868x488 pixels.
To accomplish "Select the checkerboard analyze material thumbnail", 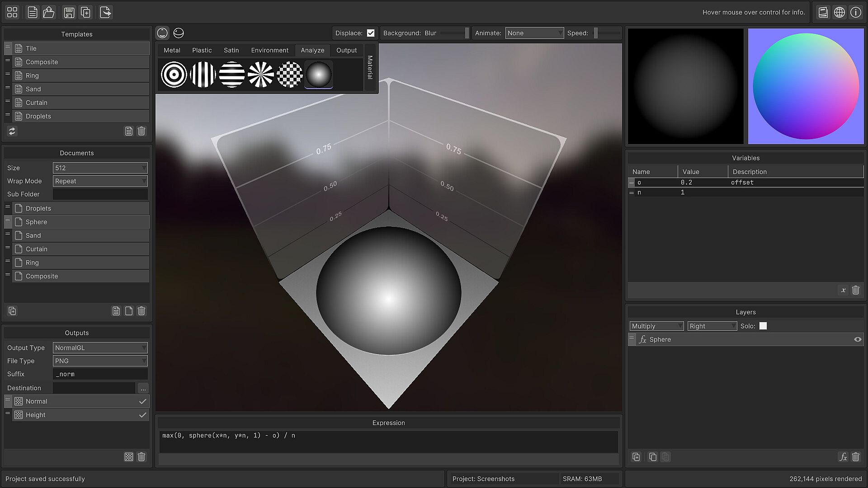I will pos(289,75).
